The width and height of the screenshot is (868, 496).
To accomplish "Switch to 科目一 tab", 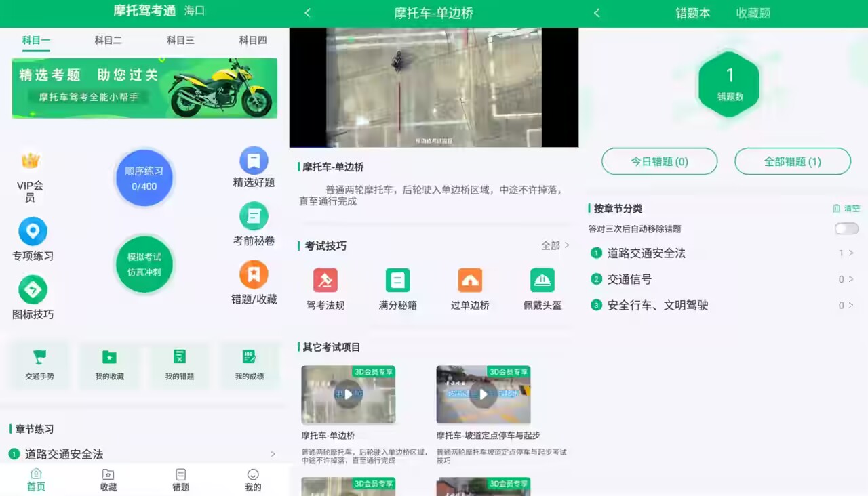I will (x=36, y=41).
